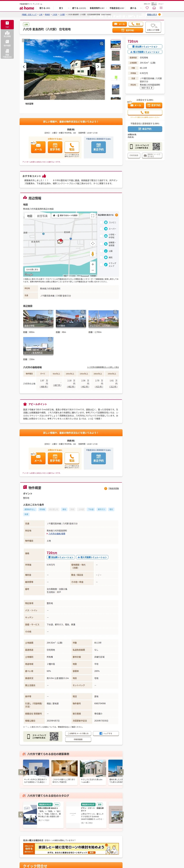Open the nearby-environment help question mark icon
The height and width of the screenshot is (868, 184).
coord(116,215)
